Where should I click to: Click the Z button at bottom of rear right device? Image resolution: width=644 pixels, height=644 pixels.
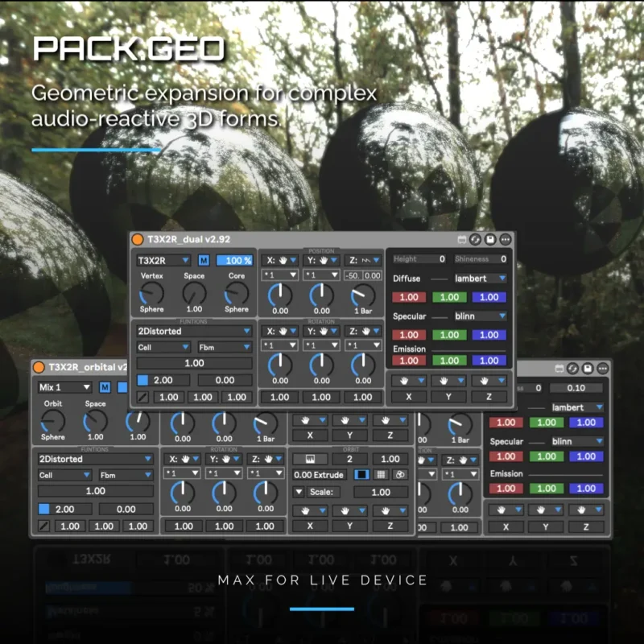click(586, 527)
